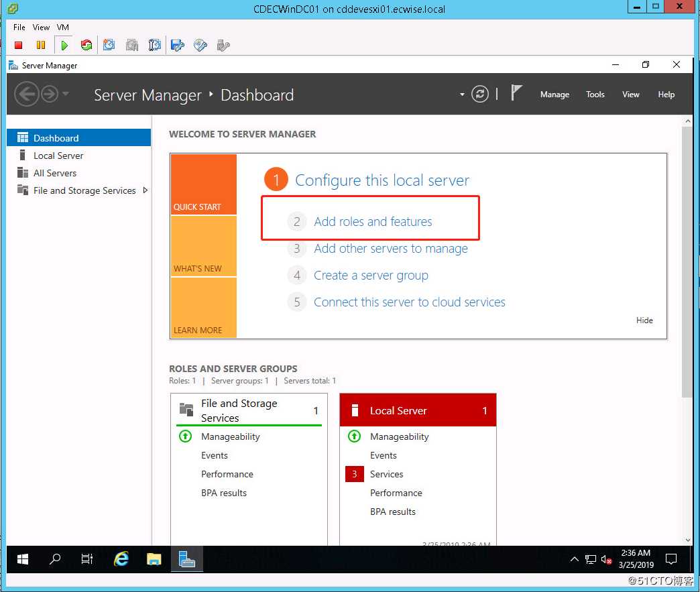Click the yellow Suspend VM icon

click(41, 45)
